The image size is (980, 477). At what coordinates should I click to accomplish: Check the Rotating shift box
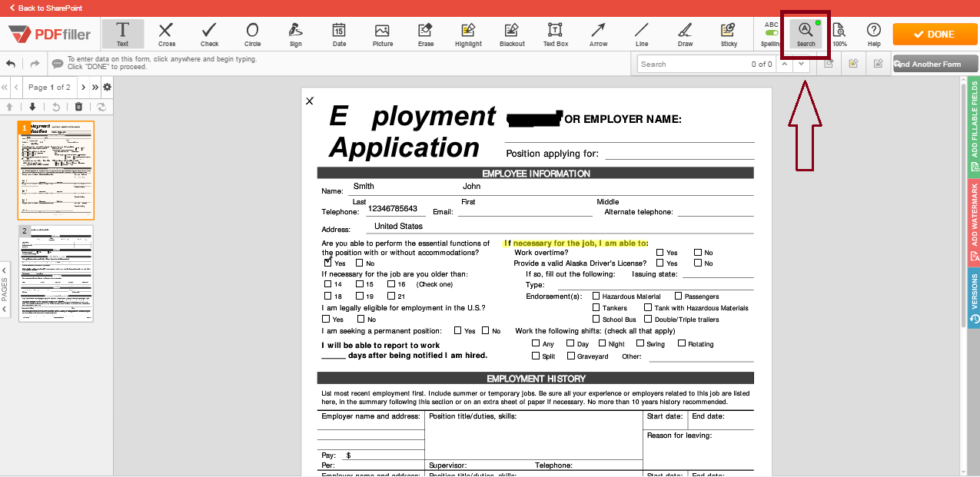point(682,343)
